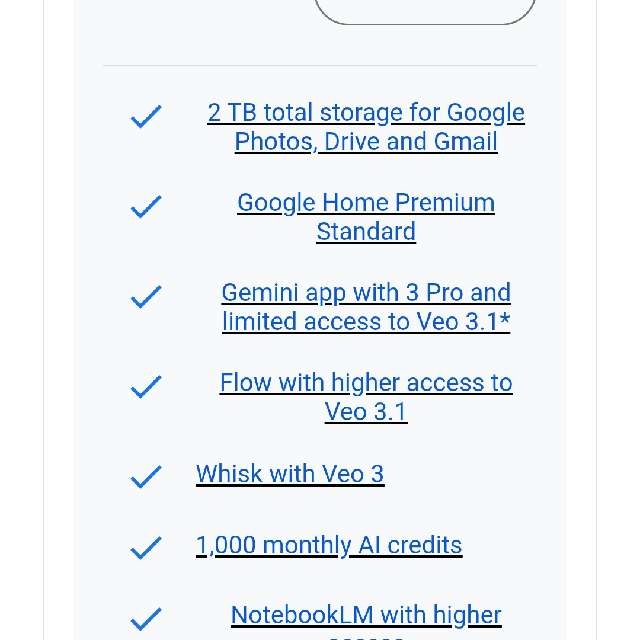Click the checkmark beside 2 TB total storage
This screenshot has width=640, height=640.
pos(146,117)
